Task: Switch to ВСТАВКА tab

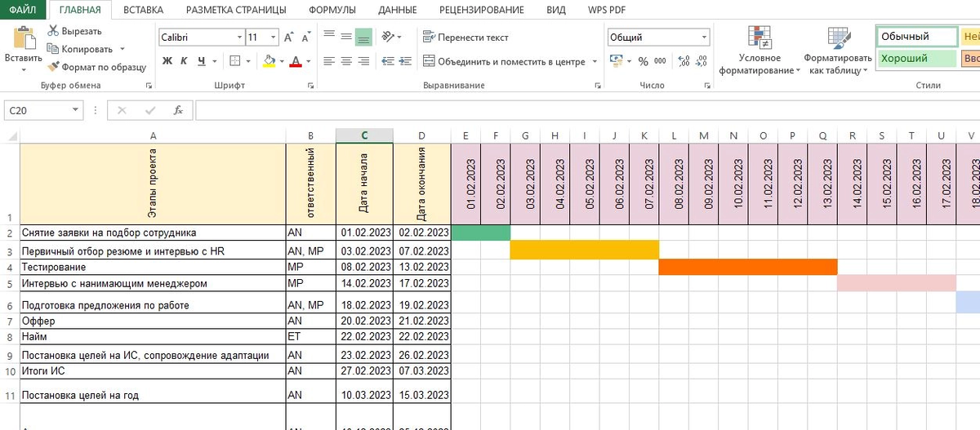Action: (x=143, y=10)
